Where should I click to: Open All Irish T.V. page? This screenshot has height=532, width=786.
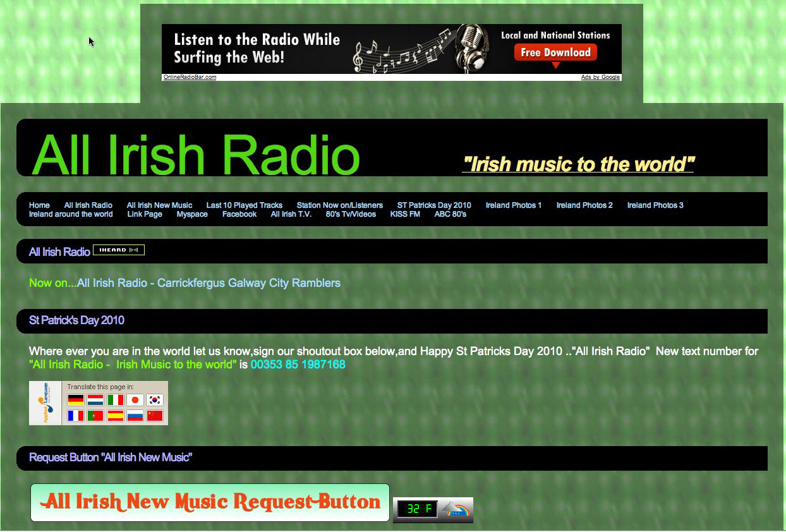291,214
